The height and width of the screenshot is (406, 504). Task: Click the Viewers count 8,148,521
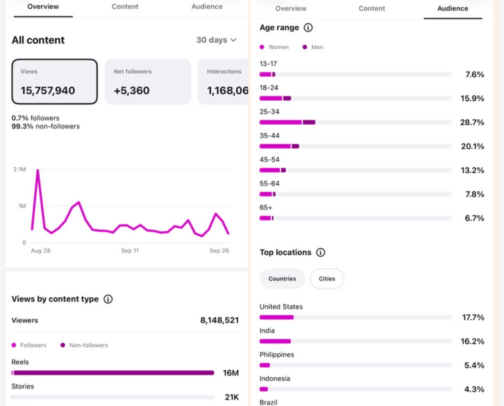219,320
